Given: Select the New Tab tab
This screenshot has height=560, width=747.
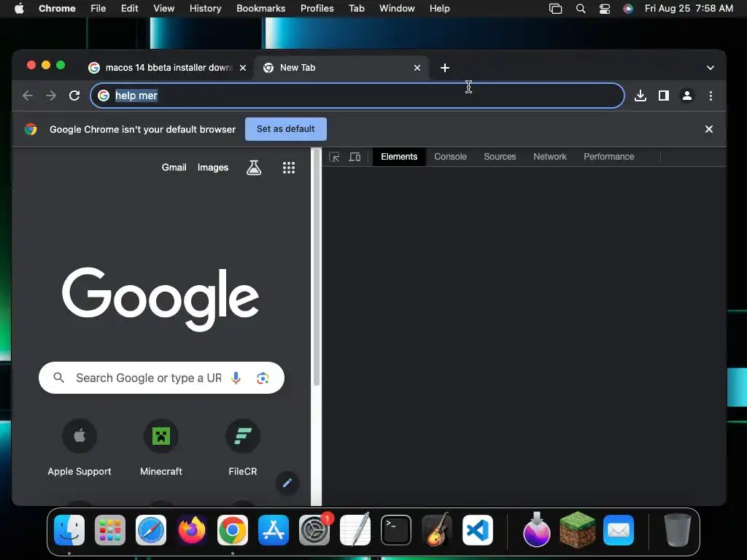Looking at the screenshot, I should 341,68.
